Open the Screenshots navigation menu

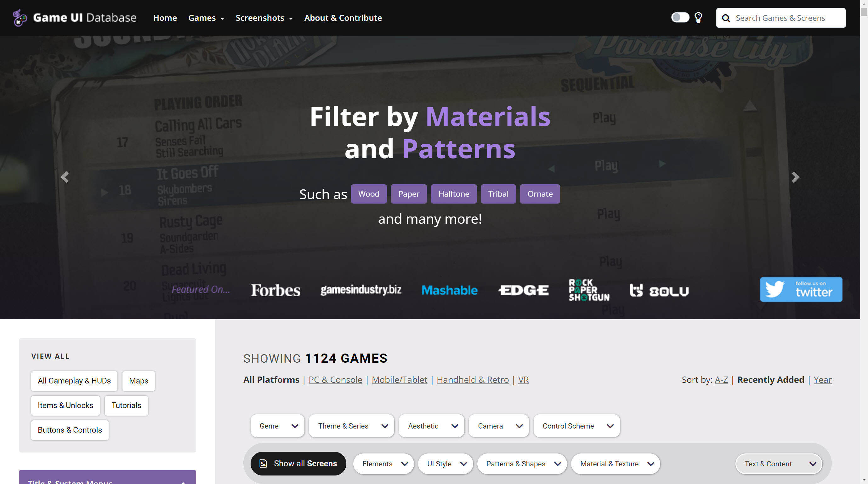(x=264, y=18)
